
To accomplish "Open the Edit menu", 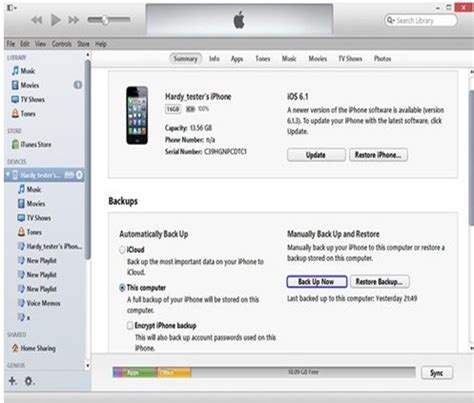I will [25, 44].
